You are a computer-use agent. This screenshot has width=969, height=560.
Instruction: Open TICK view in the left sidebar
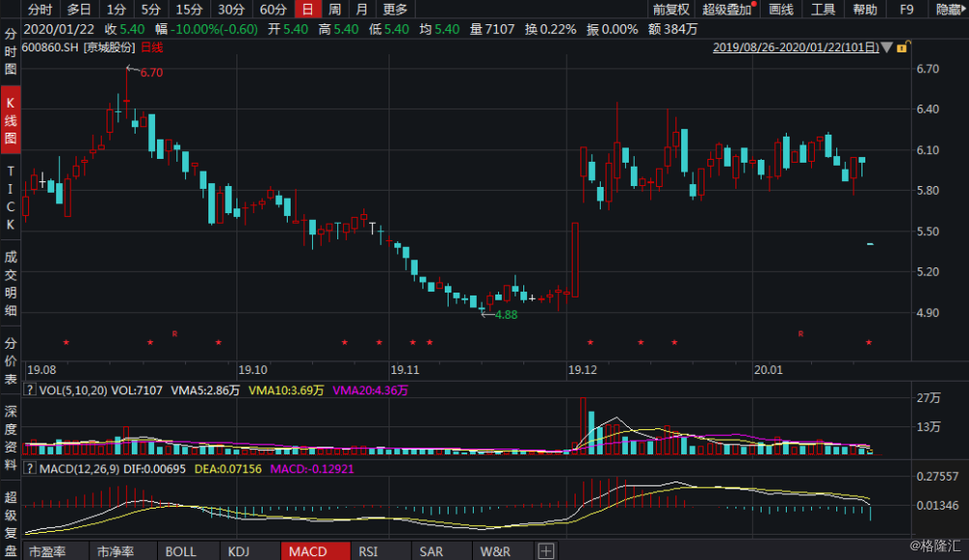11,198
